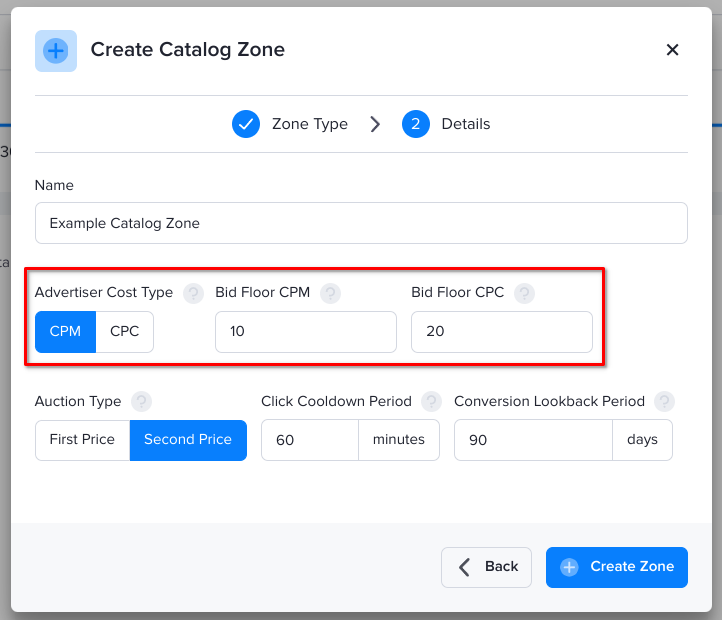
Task: View Click Cooldown Period help icon
Action: coord(431,401)
